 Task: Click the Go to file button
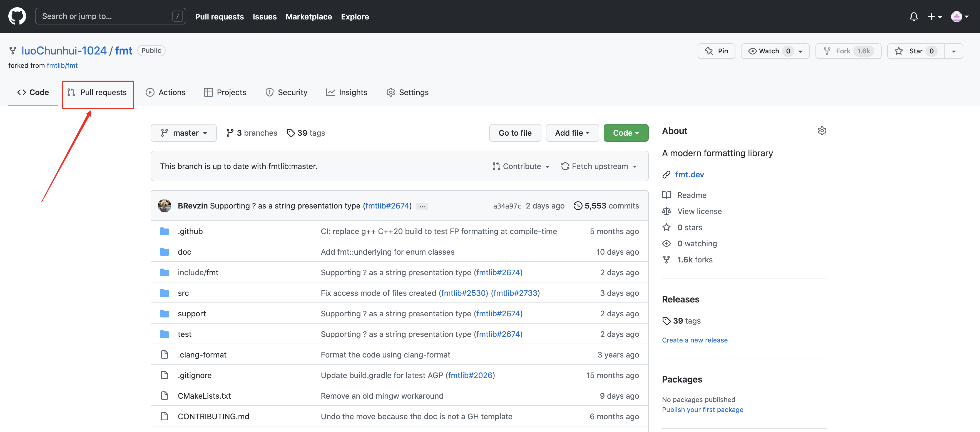pos(515,133)
